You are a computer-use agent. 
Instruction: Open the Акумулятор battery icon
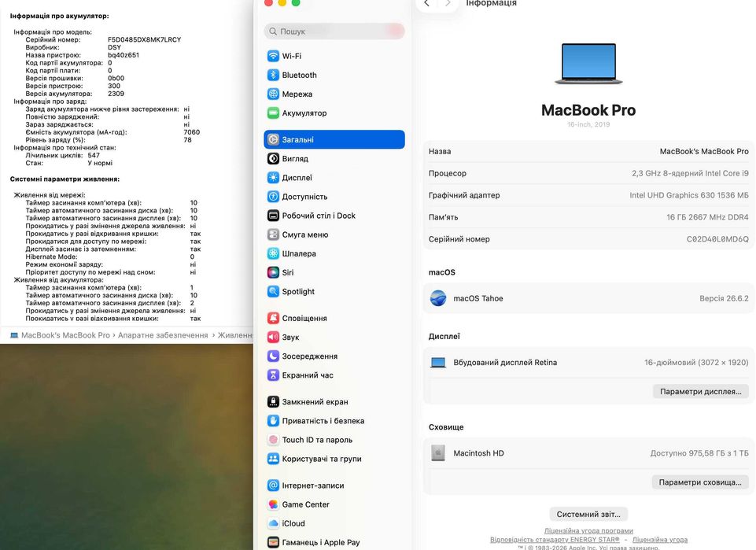click(273, 113)
